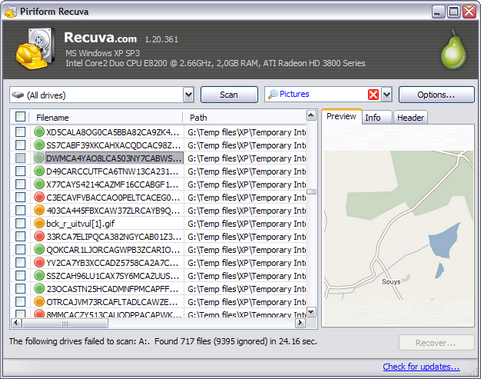481x379 pixels.
Task: Click the vertical scrollbar thumb in file list
Action: click(x=311, y=191)
